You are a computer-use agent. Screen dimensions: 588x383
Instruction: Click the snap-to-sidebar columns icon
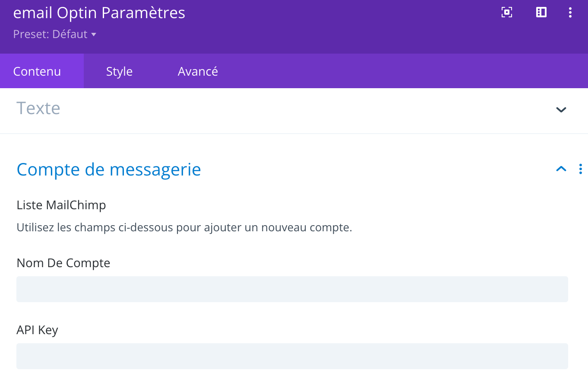[x=541, y=13]
